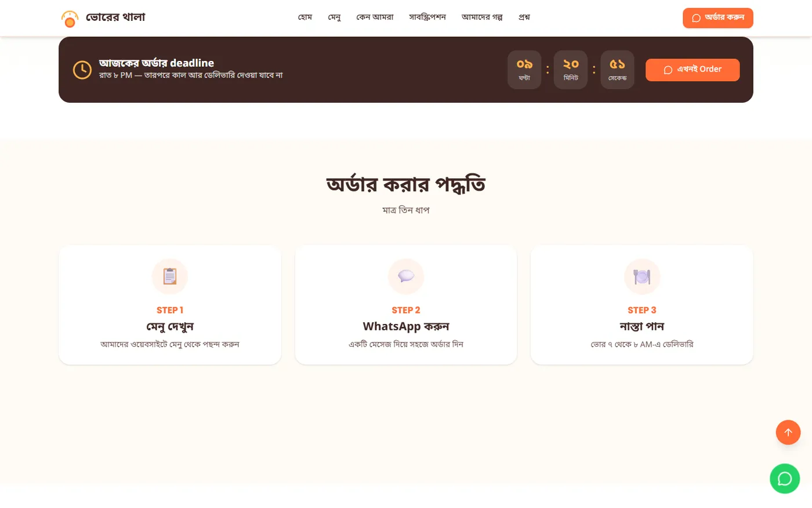Click the STEP 3 label
Viewport: 812px width, 508px height.
pyautogui.click(x=642, y=310)
